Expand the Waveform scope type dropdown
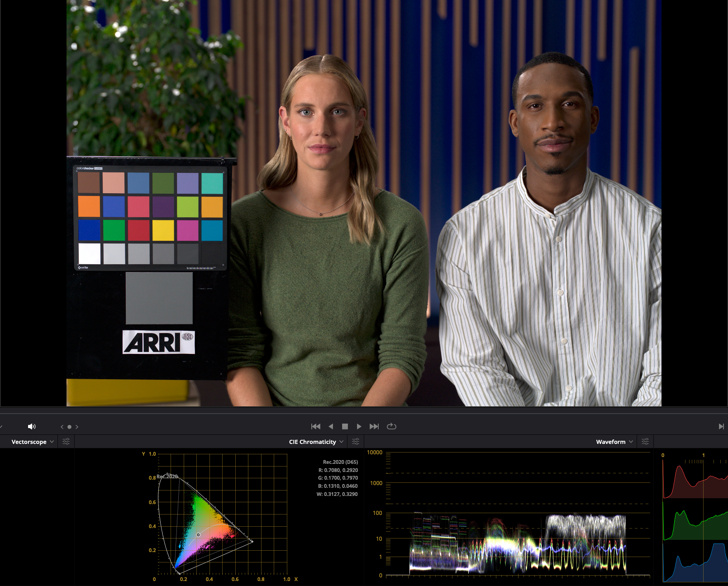This screenshot has height=586, width=728. click(x=614, y=442)
